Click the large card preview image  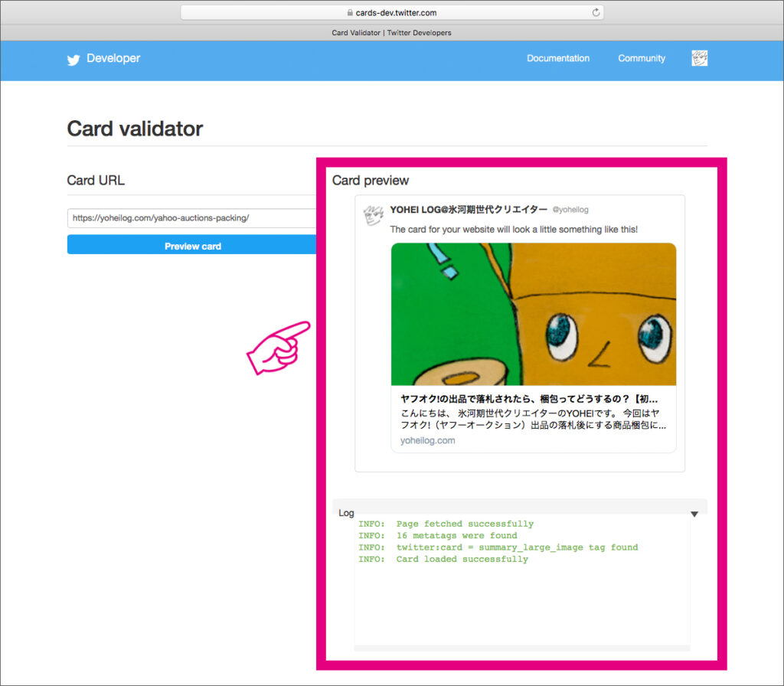[x=533, y=314]
